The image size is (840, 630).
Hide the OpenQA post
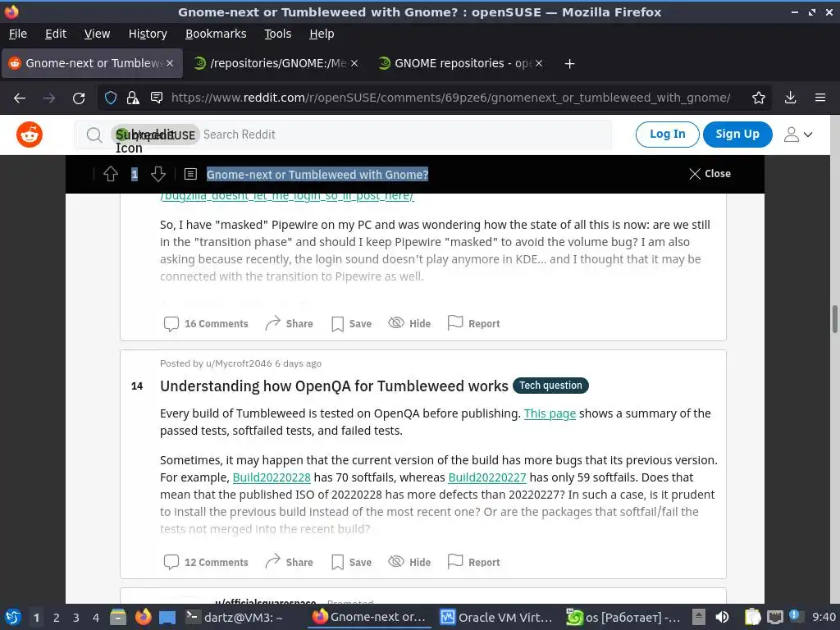410,562
